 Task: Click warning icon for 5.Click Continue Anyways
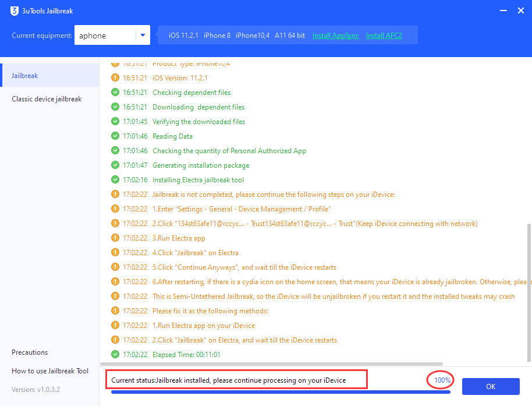click(115, 267)
